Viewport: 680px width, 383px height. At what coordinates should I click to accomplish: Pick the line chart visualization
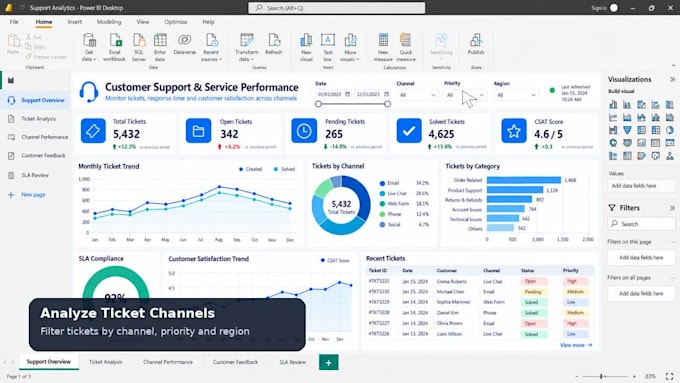pyautogui.click(x=613, y=117)
